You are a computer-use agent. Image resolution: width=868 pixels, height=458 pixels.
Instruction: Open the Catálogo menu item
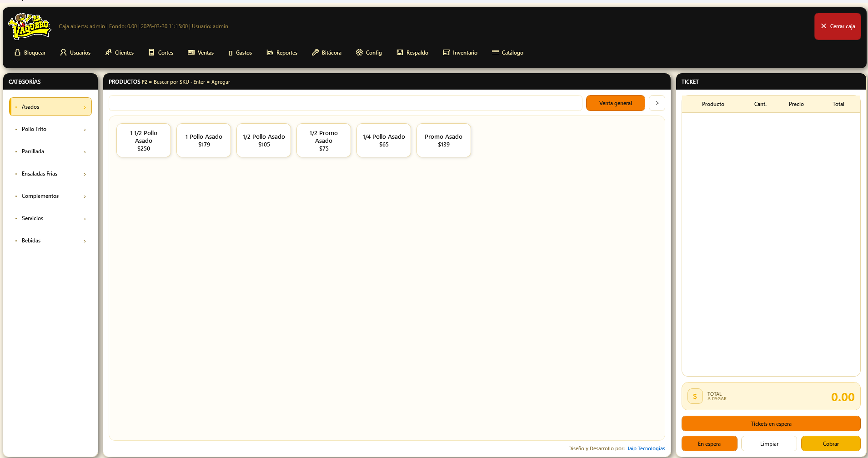[x=507, y=53]
